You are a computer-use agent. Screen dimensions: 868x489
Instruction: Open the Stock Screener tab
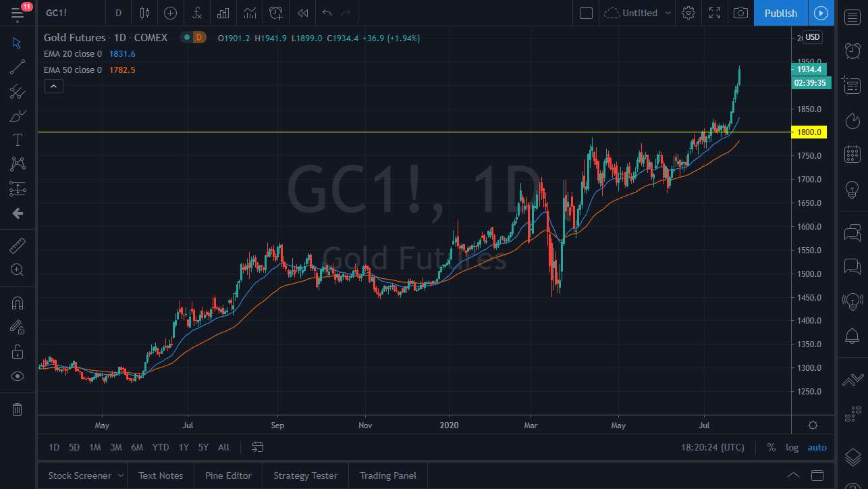(x=80, y=475)
